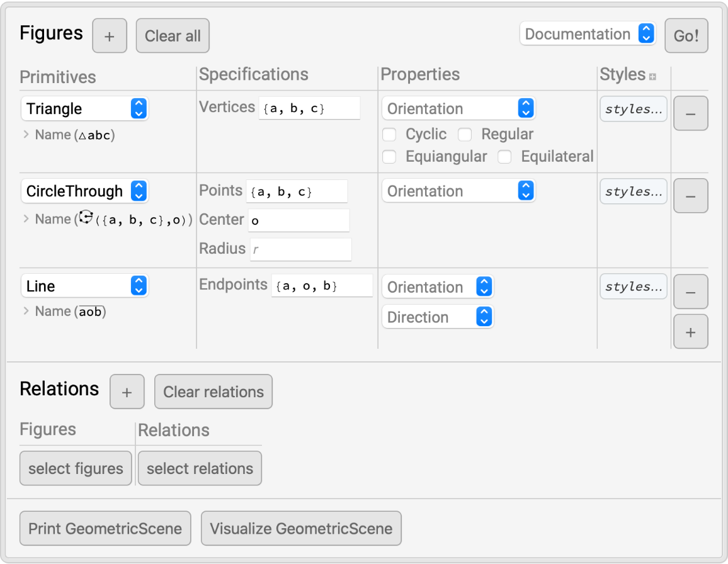
Task: Click the small plus icon beside Styles
Action: 652,77
